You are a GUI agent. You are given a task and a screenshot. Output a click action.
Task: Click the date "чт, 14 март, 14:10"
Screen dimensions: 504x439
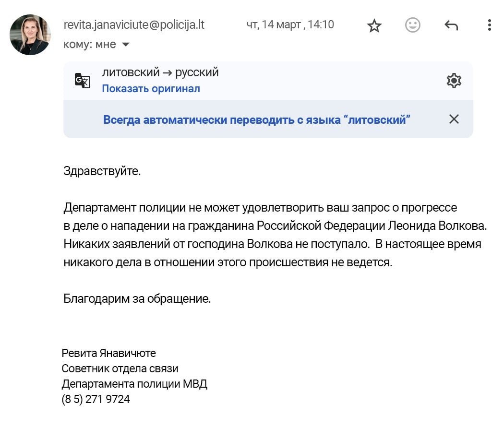coord(290,25)
